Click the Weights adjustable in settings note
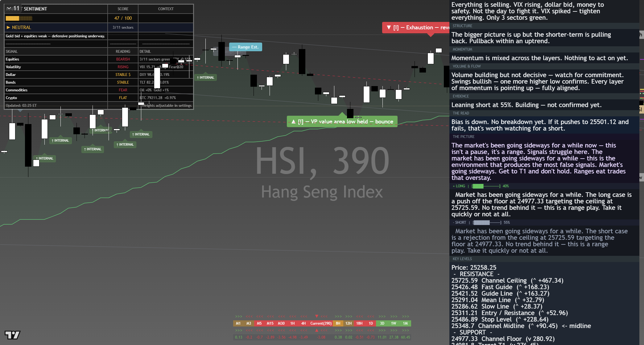644x345 pixels. click(167, 106)
